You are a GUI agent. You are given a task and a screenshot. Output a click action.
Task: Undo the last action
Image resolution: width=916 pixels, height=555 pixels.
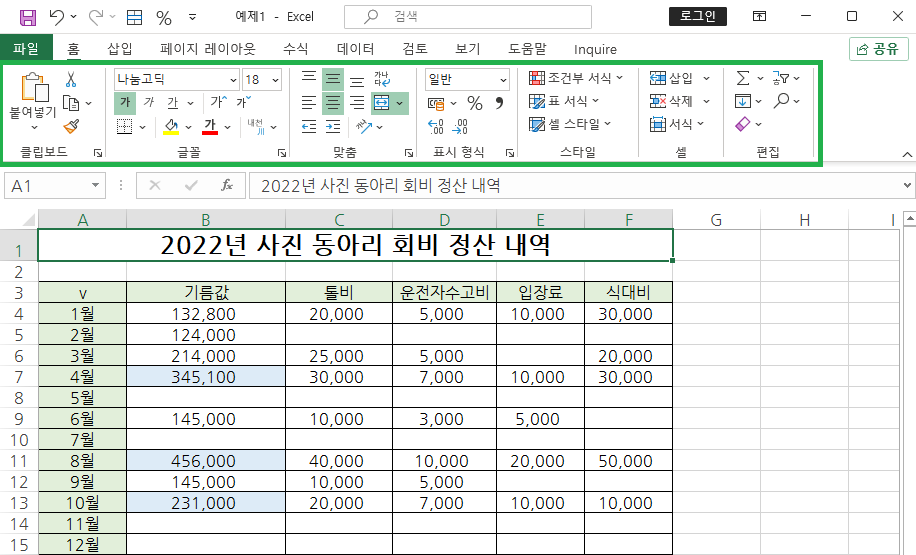[x=57, y=17]
